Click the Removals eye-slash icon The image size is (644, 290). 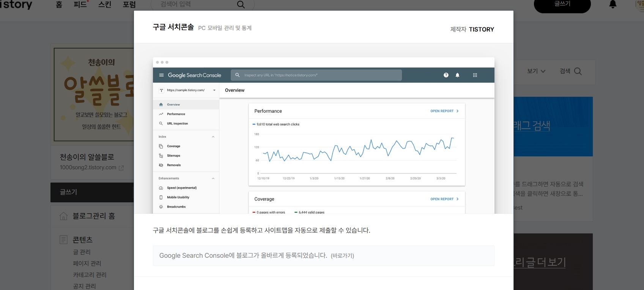click(x=161, y=165)
